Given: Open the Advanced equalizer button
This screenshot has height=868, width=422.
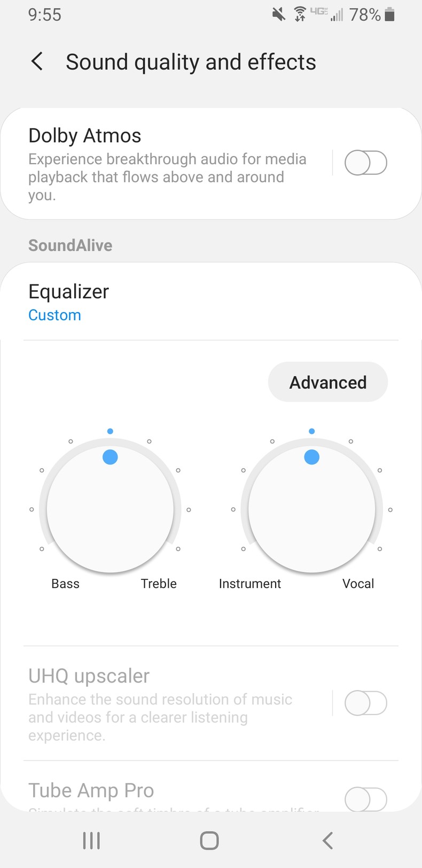Looking at the screenshot, I should pyautogui.click(x=328, y=382).
